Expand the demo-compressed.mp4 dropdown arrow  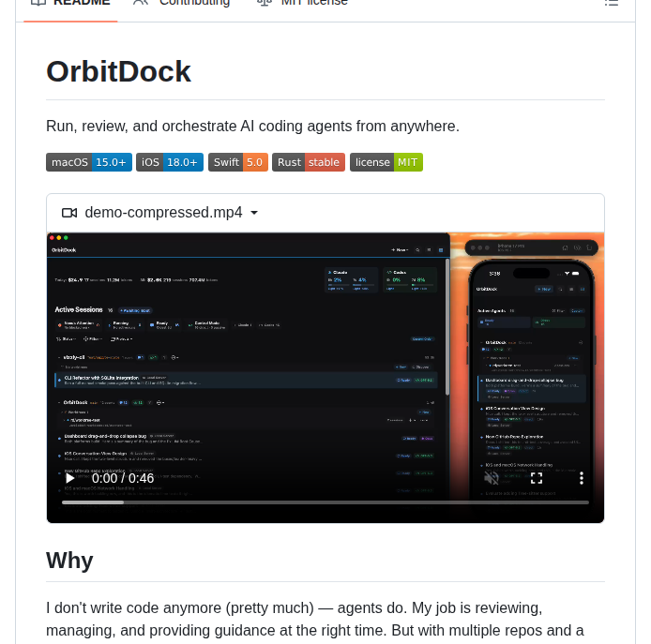tap(254, 213)
